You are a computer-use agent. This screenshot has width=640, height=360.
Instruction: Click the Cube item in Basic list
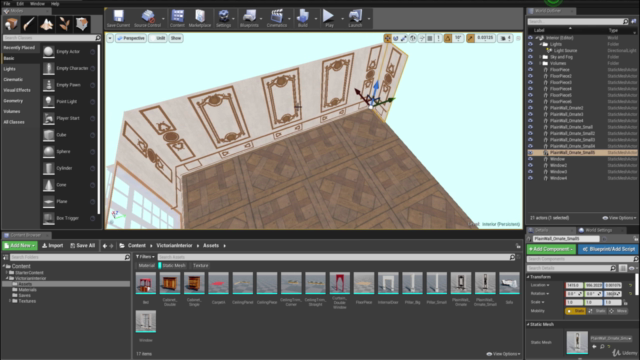(69, 135)
